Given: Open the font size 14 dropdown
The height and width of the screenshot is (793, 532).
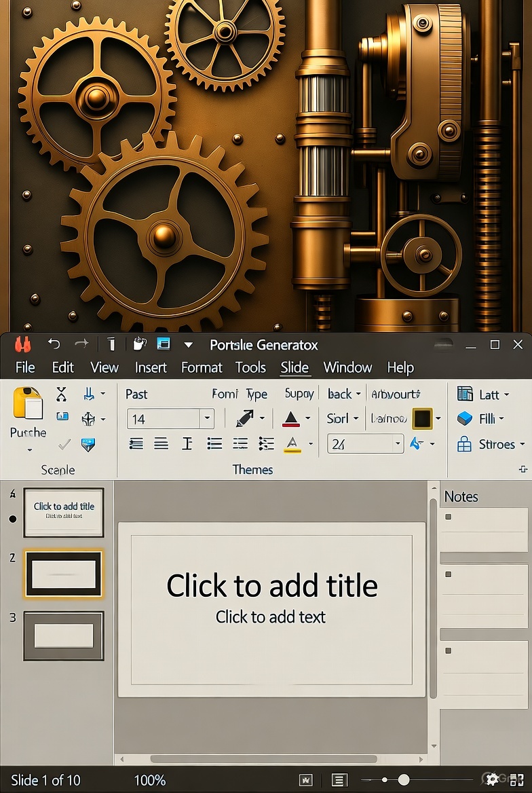Looking at the screenshot, I should tap(207, 419).
